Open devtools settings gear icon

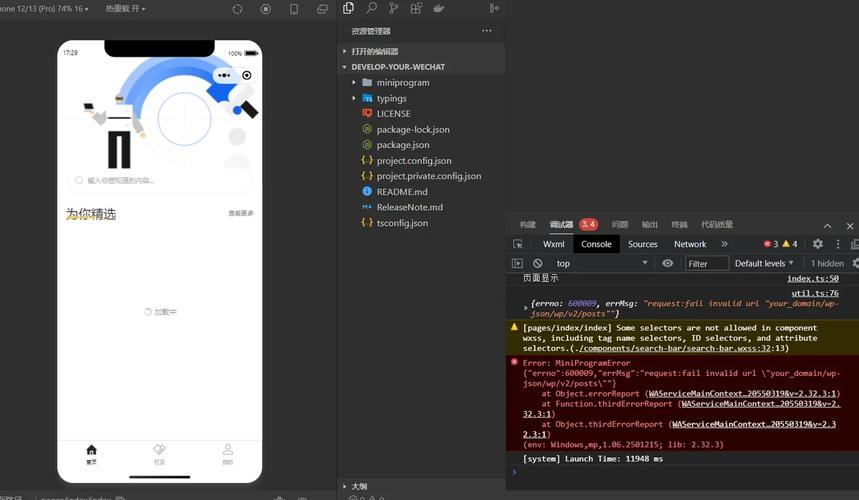pos(817,244)
